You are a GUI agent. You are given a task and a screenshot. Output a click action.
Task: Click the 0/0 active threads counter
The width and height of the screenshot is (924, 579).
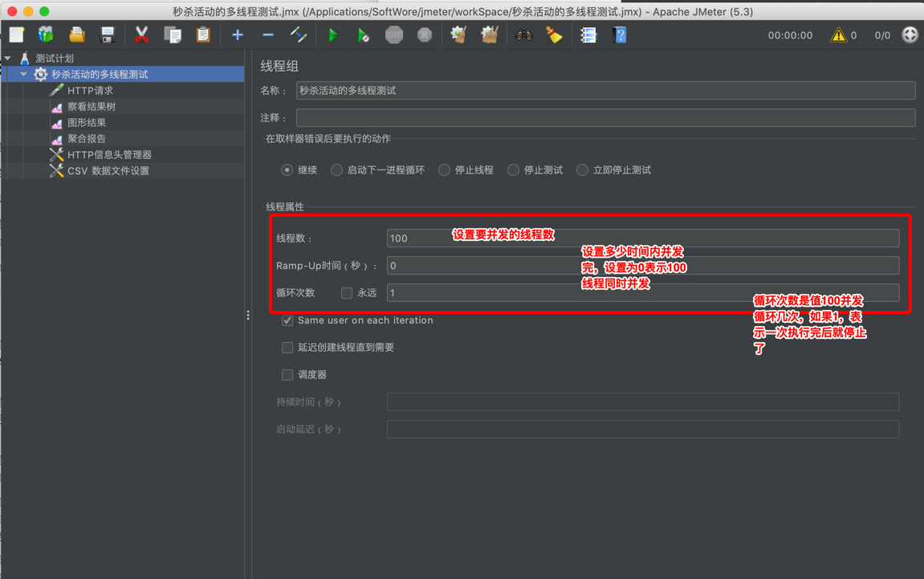882,35
